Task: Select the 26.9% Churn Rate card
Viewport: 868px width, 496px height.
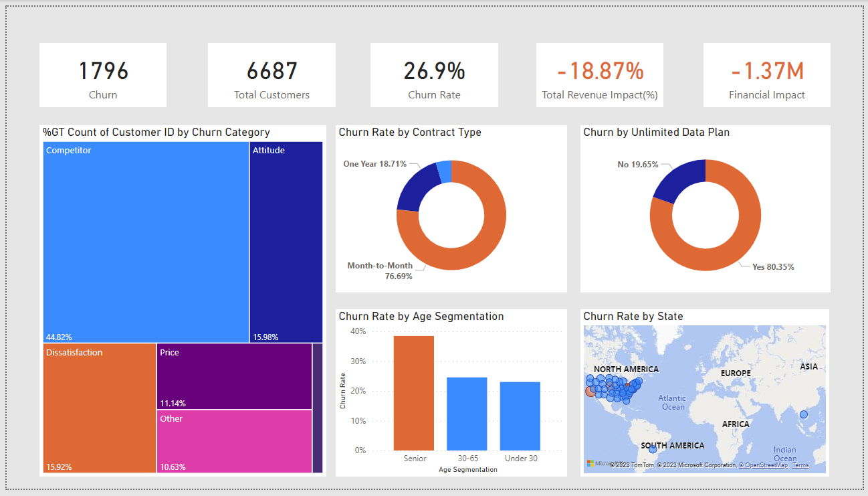Action: tap(434, 74)
